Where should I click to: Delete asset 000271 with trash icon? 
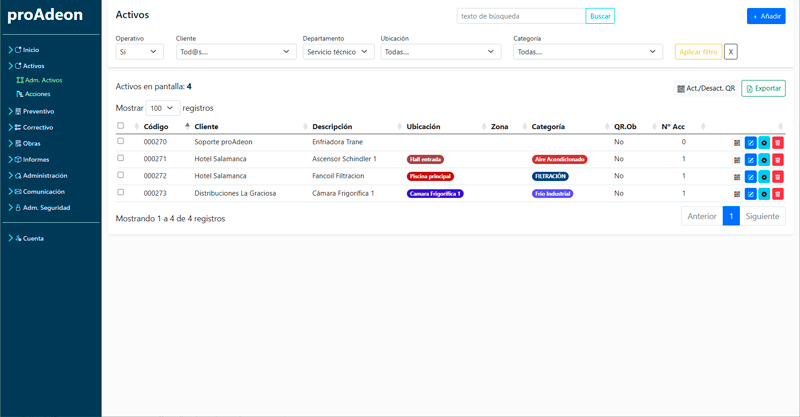(778, 160)
